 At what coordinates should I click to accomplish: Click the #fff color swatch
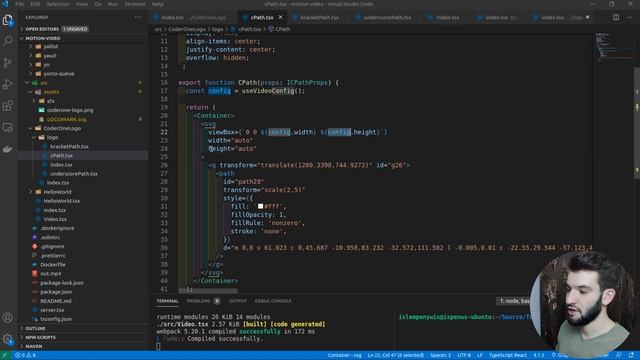(x=260, y=207)
